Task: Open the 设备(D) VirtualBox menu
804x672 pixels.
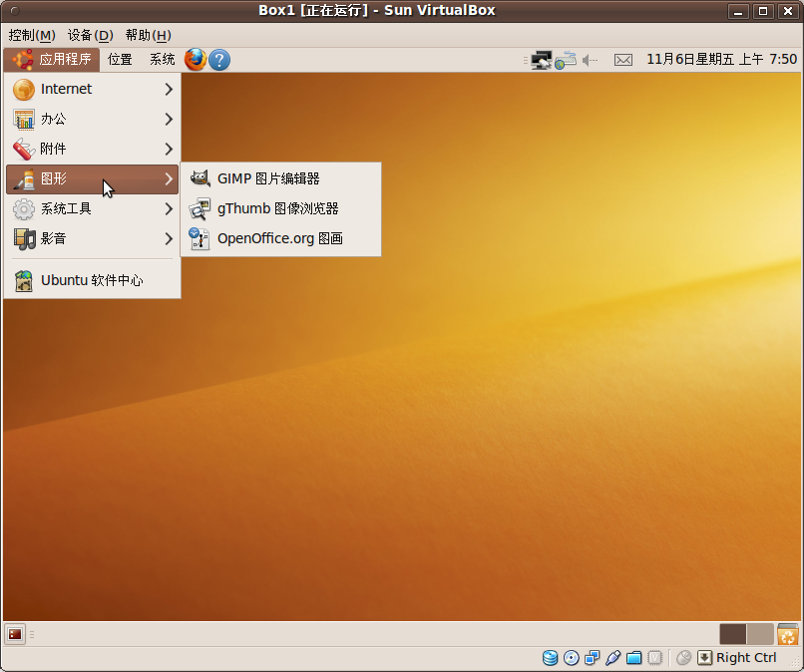Action: pos(90,35)
